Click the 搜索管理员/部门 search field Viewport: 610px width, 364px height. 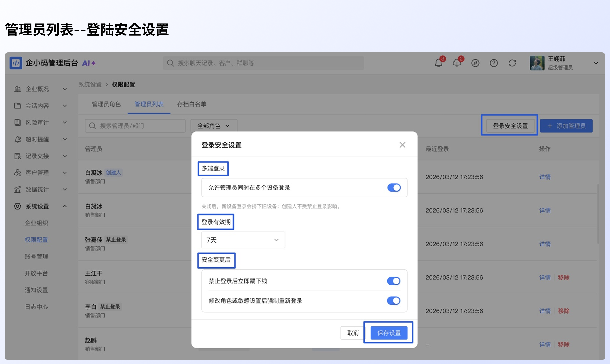pyautogui.click(x=135, y=126)
